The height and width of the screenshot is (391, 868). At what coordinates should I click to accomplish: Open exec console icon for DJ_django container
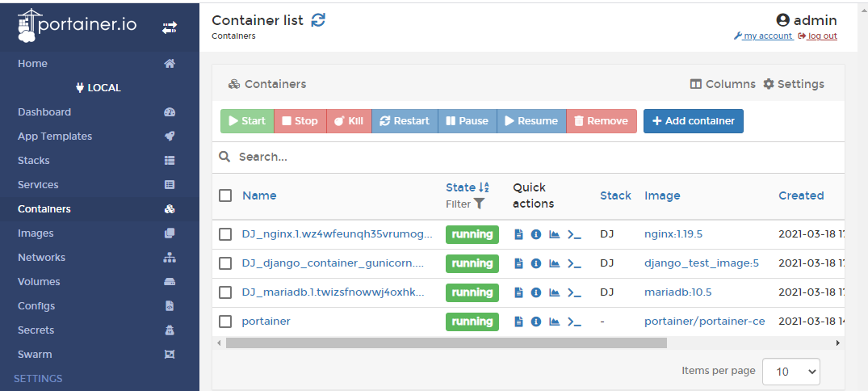pyautogui.click(x=574, y=263)
